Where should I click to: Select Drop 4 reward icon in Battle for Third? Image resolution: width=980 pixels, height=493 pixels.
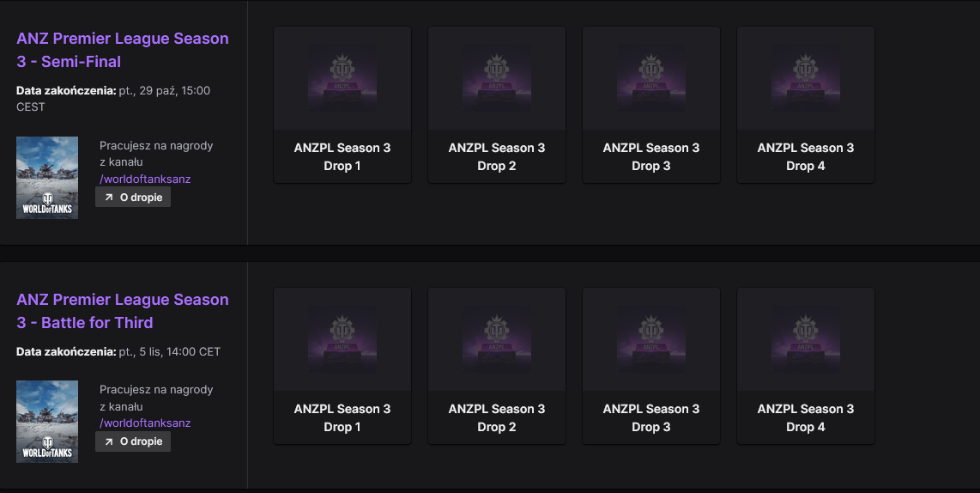coord(806,339)
